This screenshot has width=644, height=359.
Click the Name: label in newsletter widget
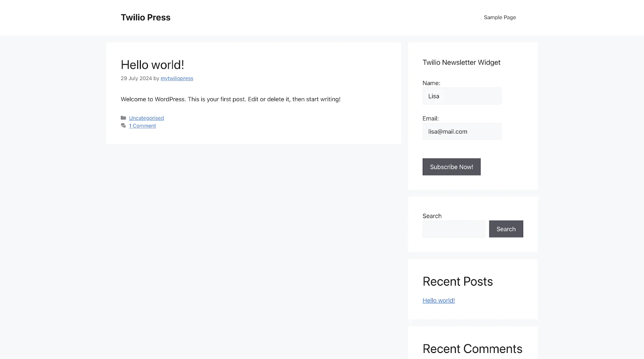click(431, 83)
